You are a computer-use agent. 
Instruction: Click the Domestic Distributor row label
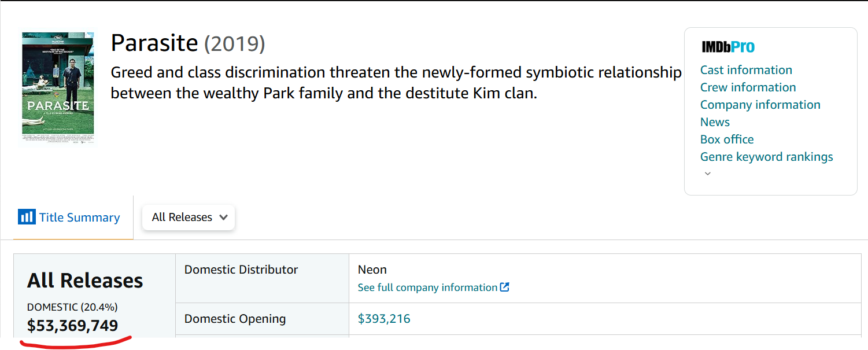(241, 270)
